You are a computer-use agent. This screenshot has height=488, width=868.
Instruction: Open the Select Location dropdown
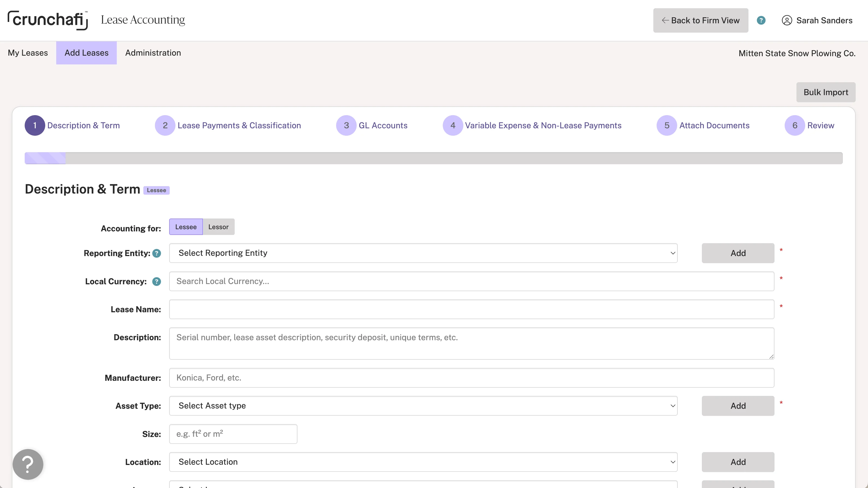coord(423,462)
